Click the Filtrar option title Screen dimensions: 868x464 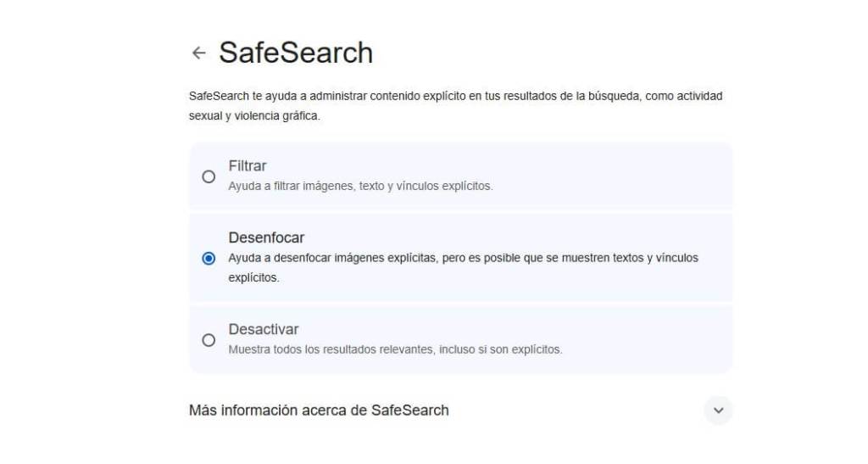tap(248, 166)
